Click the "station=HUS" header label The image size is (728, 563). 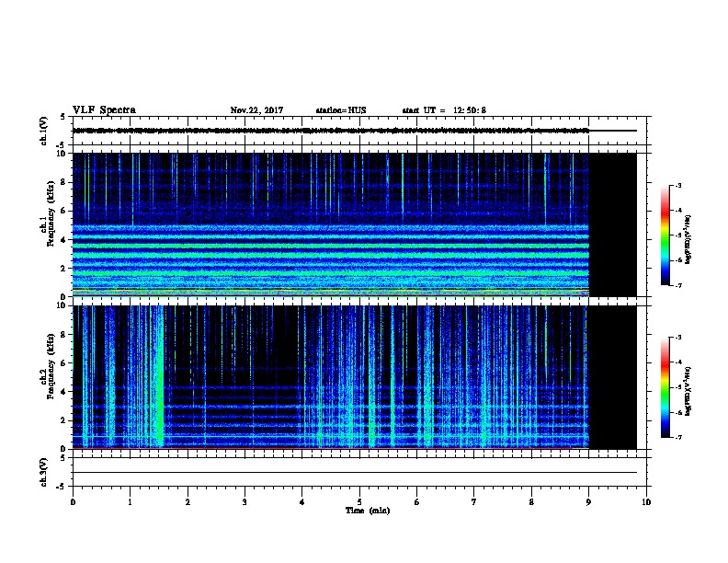(x=341, y=110)
